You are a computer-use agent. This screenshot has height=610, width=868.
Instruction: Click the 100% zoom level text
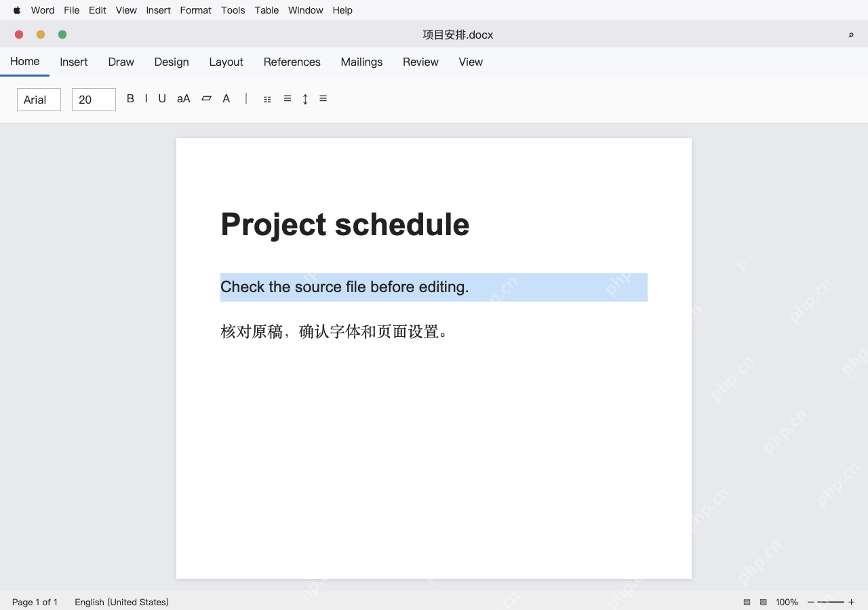tap(787, 602)
